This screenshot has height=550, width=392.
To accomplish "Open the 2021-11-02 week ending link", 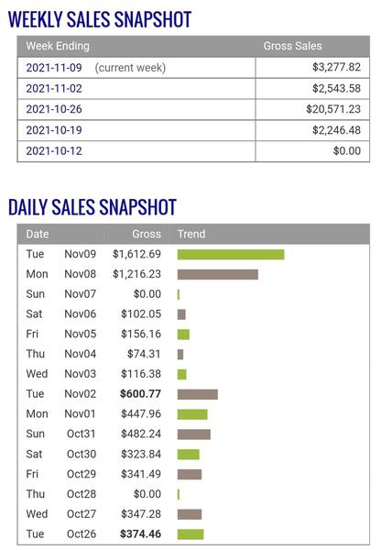I will coord(54,88).
